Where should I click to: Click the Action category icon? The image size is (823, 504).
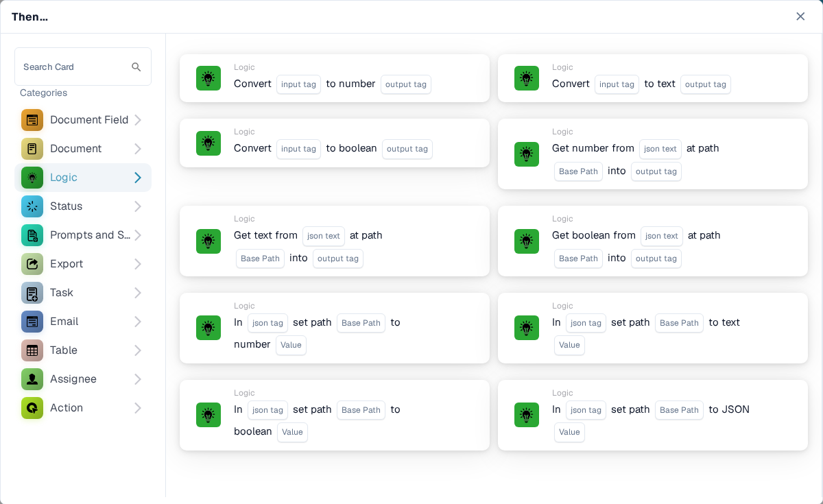(32, 408)
